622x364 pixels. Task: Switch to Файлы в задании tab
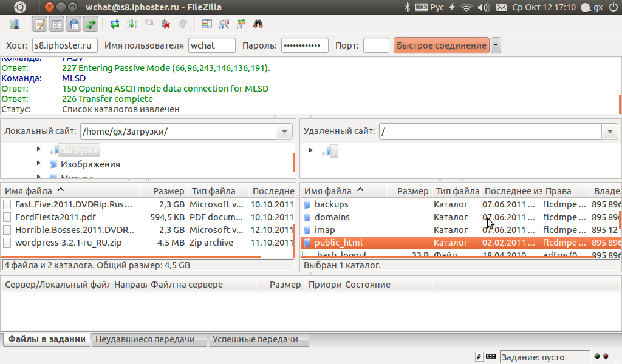coord(47,340)
